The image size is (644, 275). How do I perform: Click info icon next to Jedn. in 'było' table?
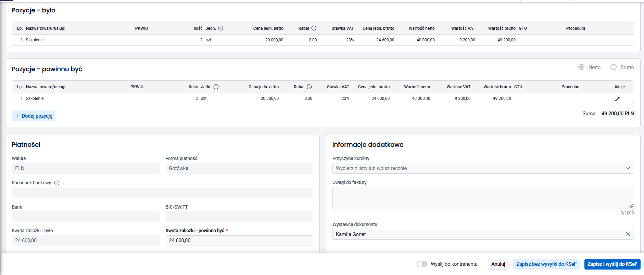[x=220, y=28]
